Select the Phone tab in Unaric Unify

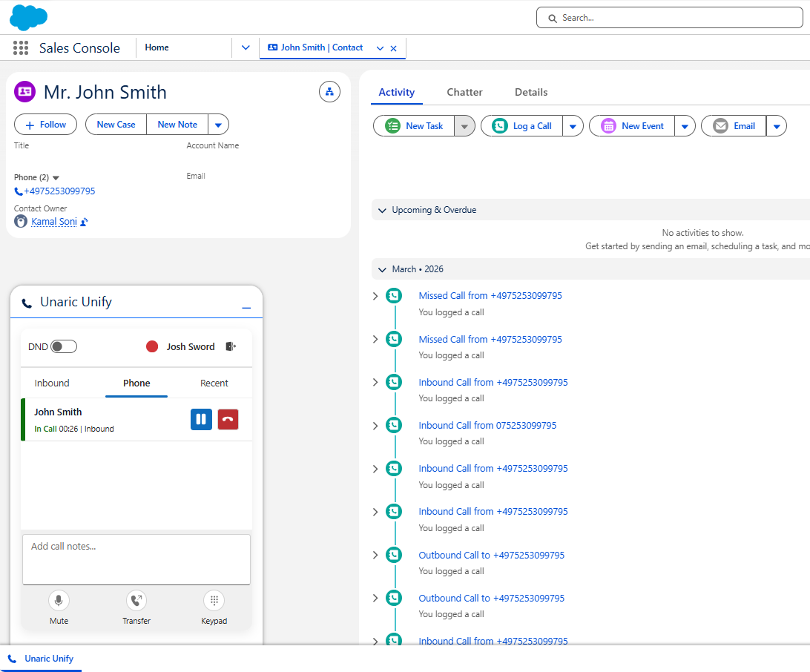(x=136, y=383)
